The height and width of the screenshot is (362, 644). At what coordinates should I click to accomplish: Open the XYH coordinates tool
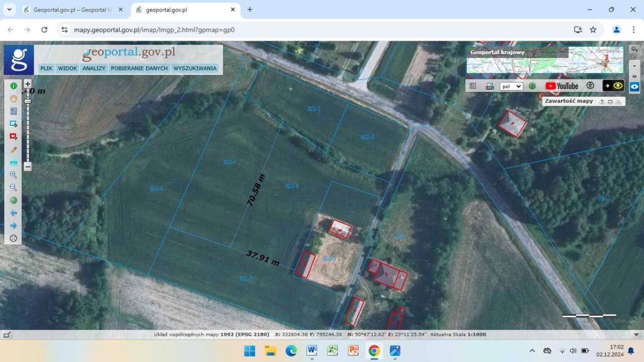click(14, 162)
